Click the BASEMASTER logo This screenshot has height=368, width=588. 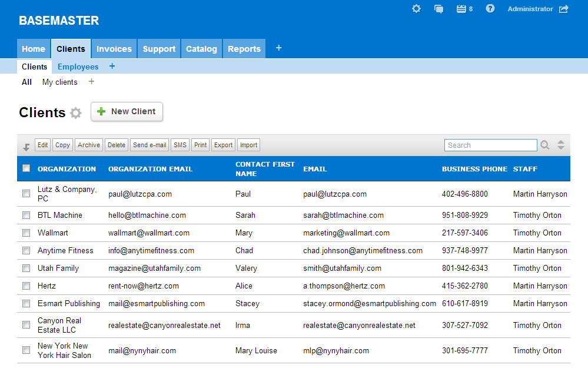pos(59,20)
